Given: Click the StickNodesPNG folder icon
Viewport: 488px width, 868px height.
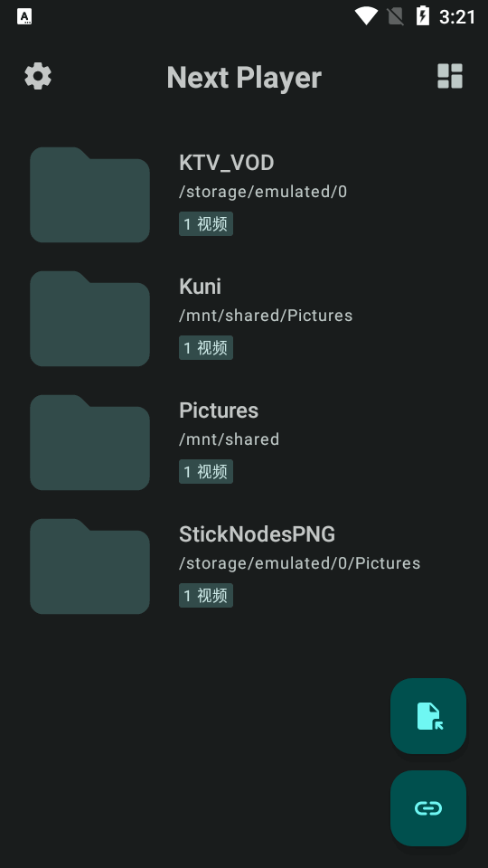Looking at the screenshot, I should [x=89, y=567].
